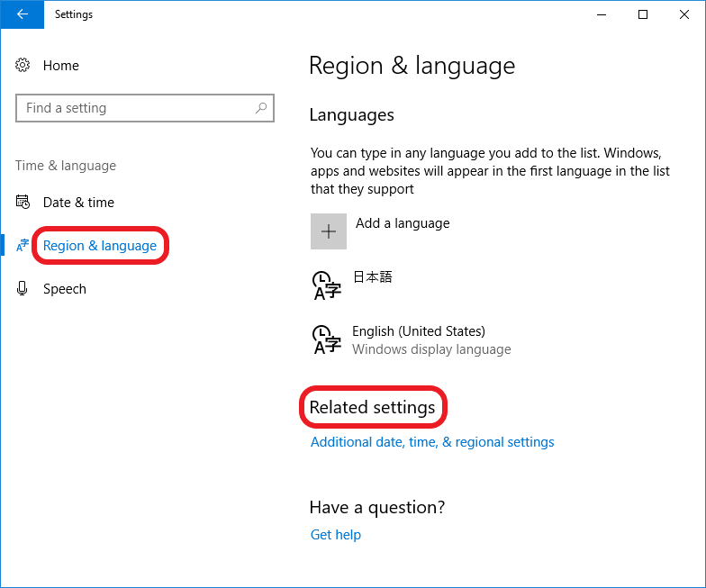This screenshot has height=588, width=706.
Task: Click the Japanese language icon
Action: click(x=326, y=285)
